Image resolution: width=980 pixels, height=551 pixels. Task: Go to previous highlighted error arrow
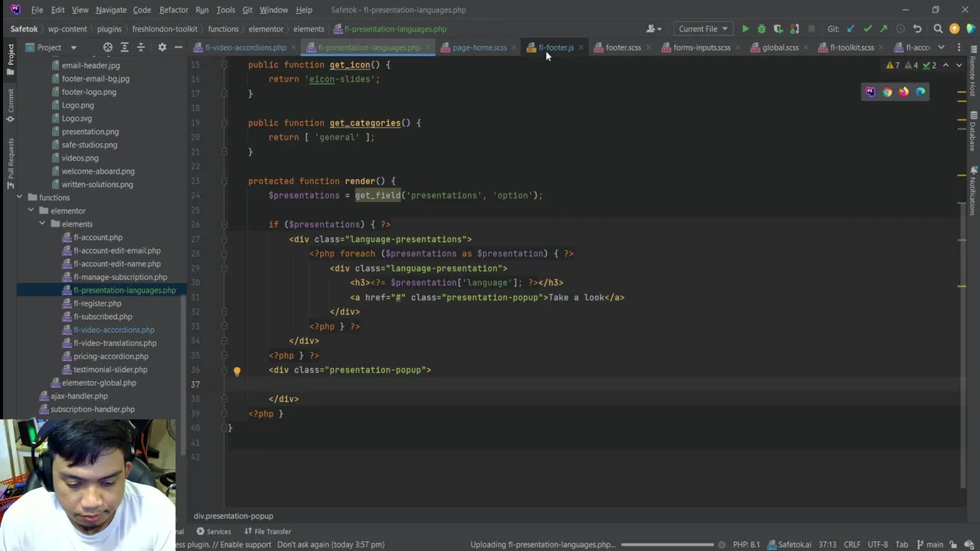pyautogui.click(x=946, y=66)
